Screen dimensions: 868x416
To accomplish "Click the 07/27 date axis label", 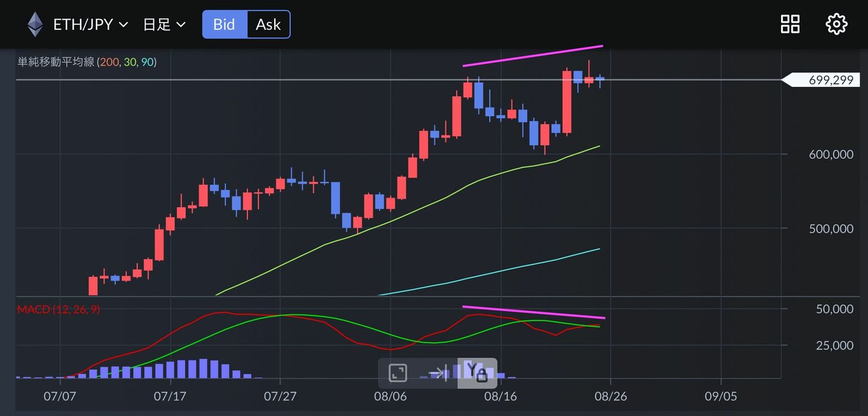I will point(280,396).
